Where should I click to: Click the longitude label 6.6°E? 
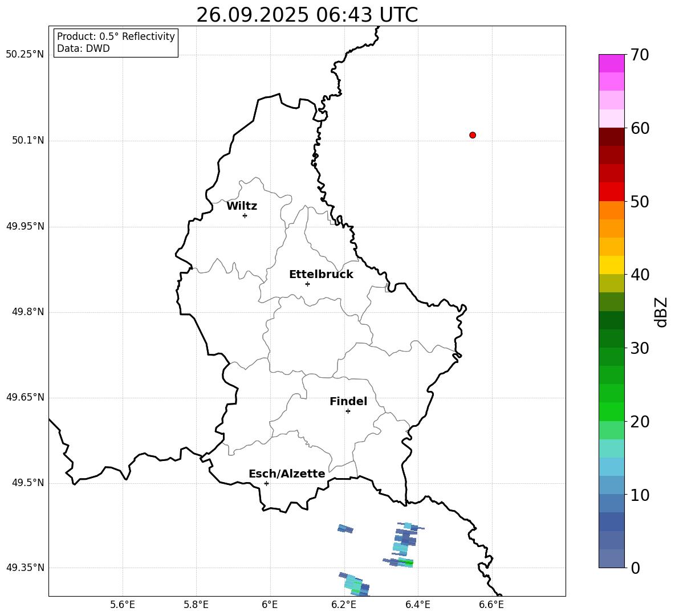[491, 605]
